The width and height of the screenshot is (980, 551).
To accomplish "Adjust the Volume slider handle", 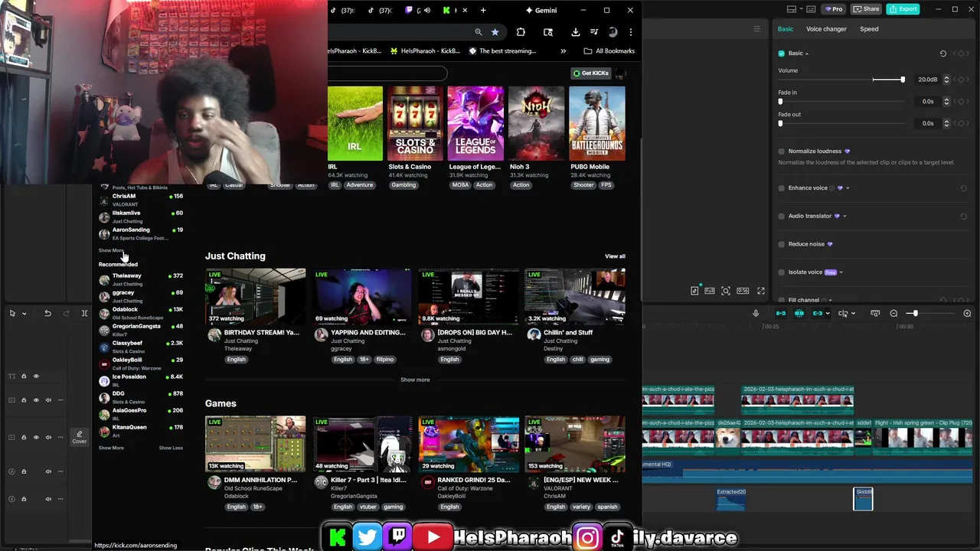I will [903, 80].
